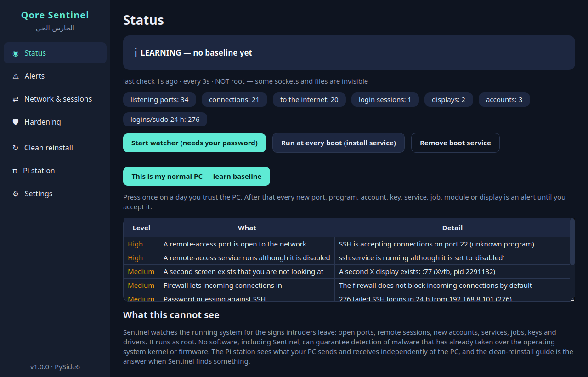This screenshot has height=377, width=588.
Task: Click the Alerts warning triangle icon
Action: (x=16, y=76)
